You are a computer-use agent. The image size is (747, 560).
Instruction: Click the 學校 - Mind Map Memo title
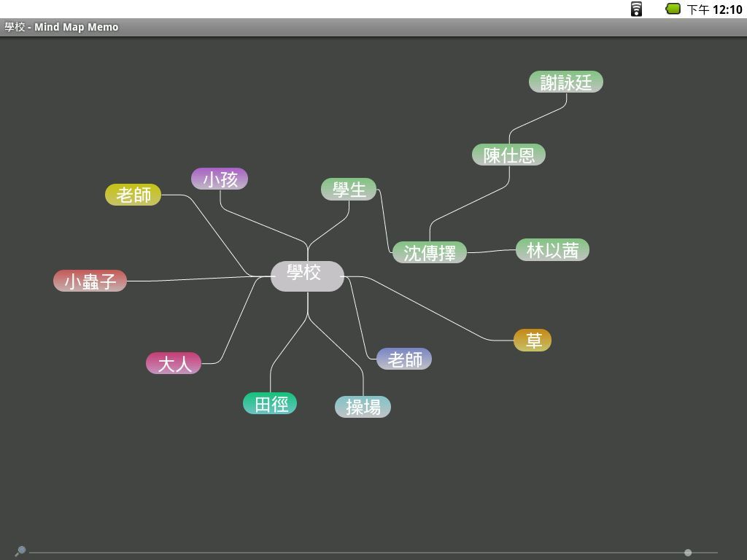61,27
